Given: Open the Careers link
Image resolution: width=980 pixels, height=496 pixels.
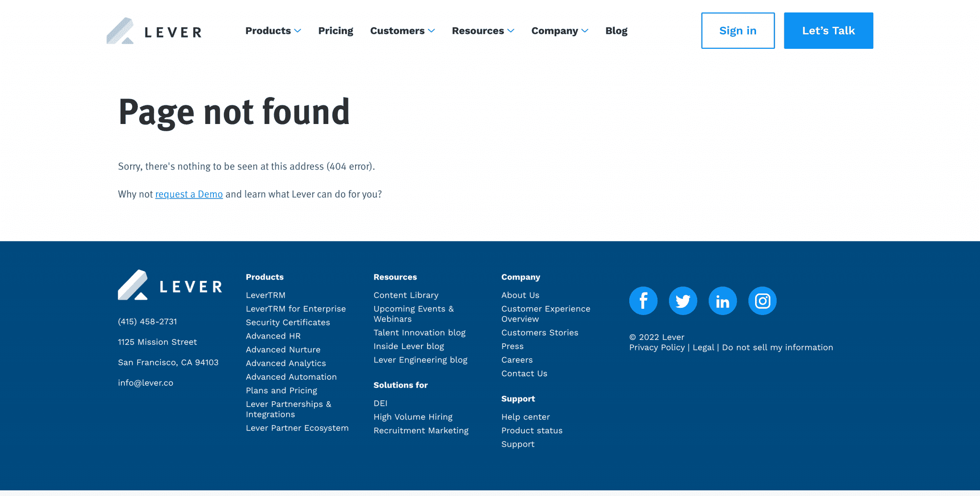Looking at the screenshot, I should point(517,360).
